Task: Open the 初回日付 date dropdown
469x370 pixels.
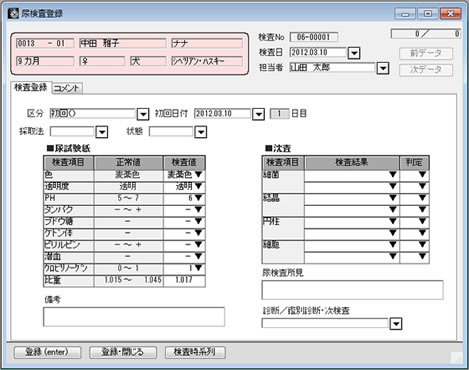Action: pos(258,114)
